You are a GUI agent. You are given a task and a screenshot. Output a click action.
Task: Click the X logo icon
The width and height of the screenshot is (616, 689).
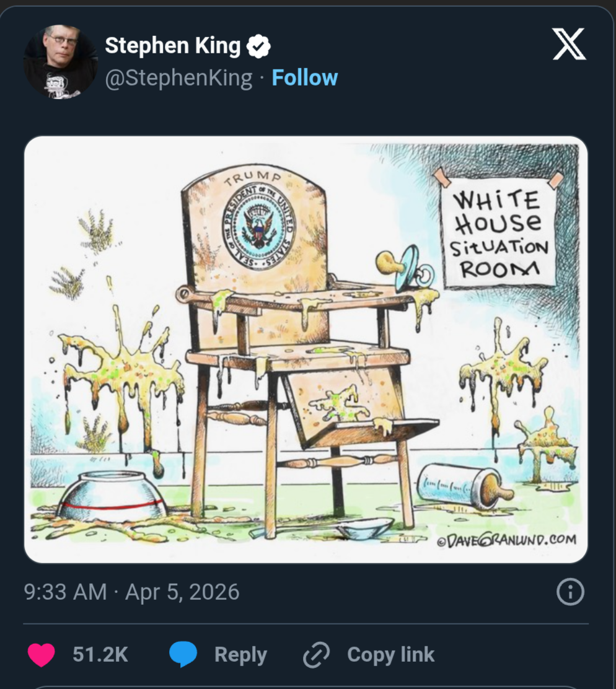pyautogui.click(x=568, y=46)
